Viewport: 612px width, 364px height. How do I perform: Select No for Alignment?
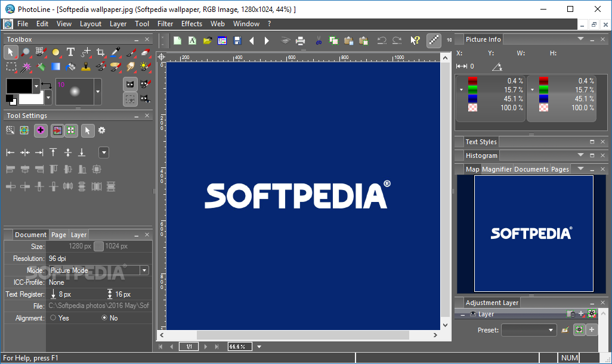pos(104,318)
